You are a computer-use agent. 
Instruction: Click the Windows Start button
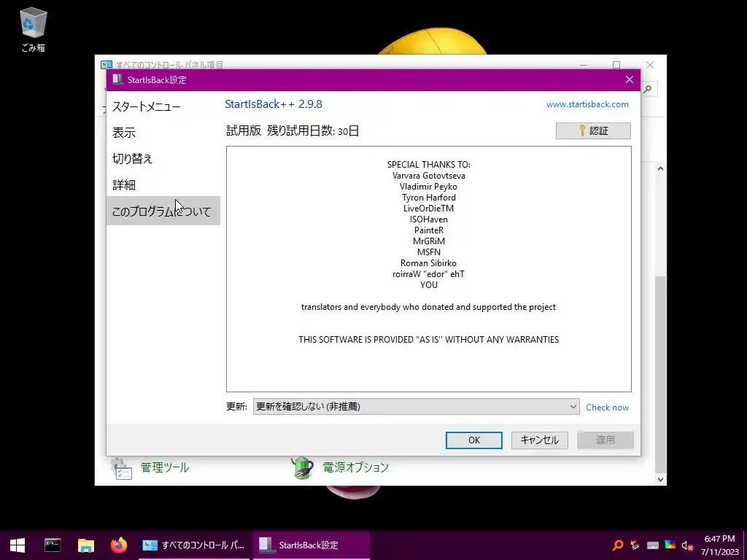(18, 545)
